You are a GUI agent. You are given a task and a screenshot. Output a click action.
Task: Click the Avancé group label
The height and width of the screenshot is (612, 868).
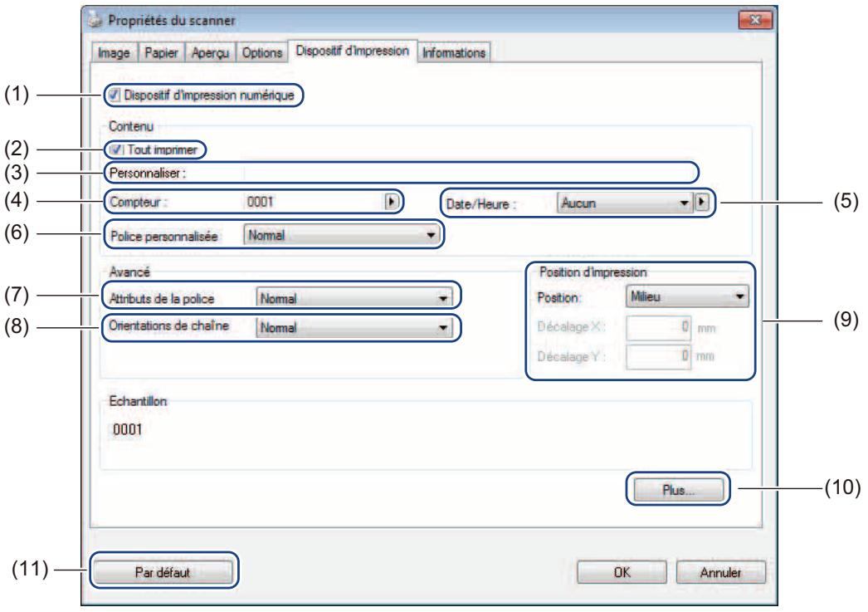(x=129, y=272)
